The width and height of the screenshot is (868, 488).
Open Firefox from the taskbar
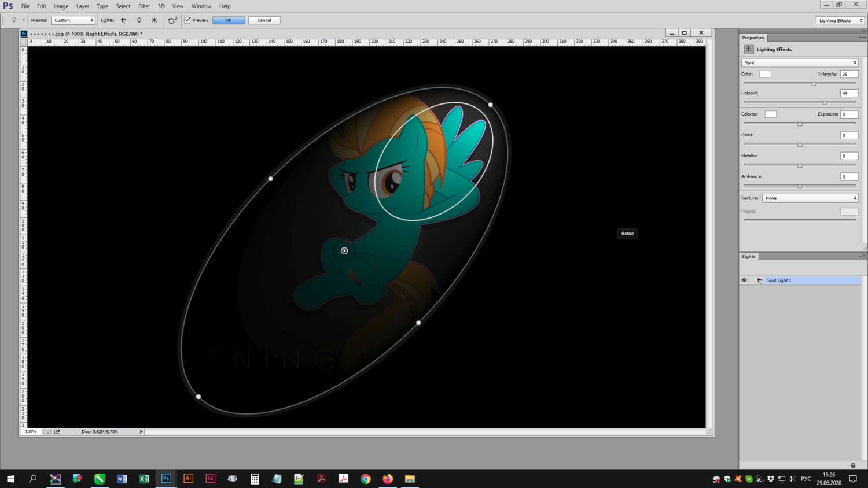388,479
